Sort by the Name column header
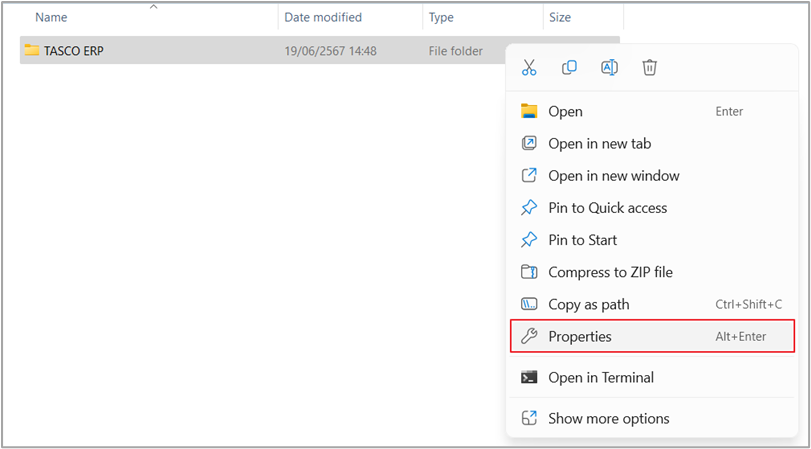 click(51, 18)
